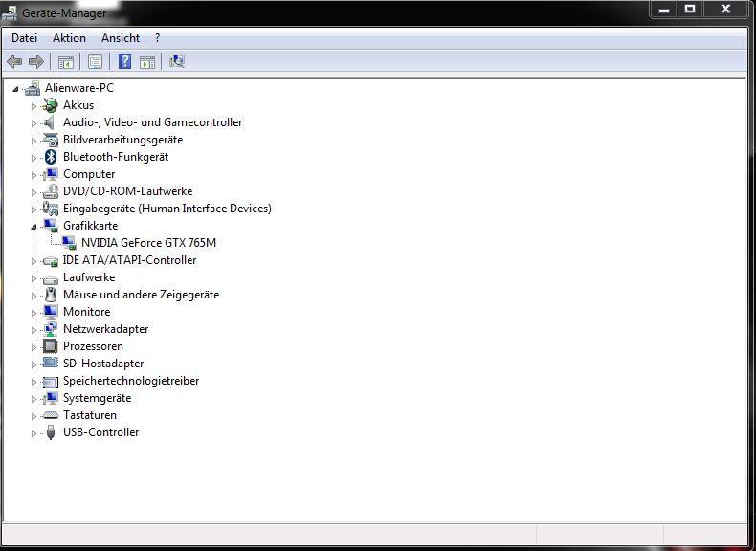Select the SD-Hostadapter label

coord(103,364)
